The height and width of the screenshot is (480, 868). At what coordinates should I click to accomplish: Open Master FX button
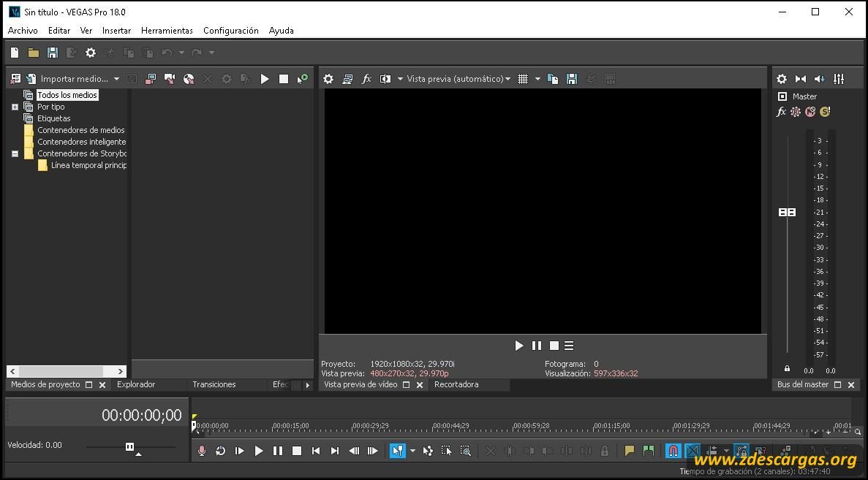coord(781,112)
